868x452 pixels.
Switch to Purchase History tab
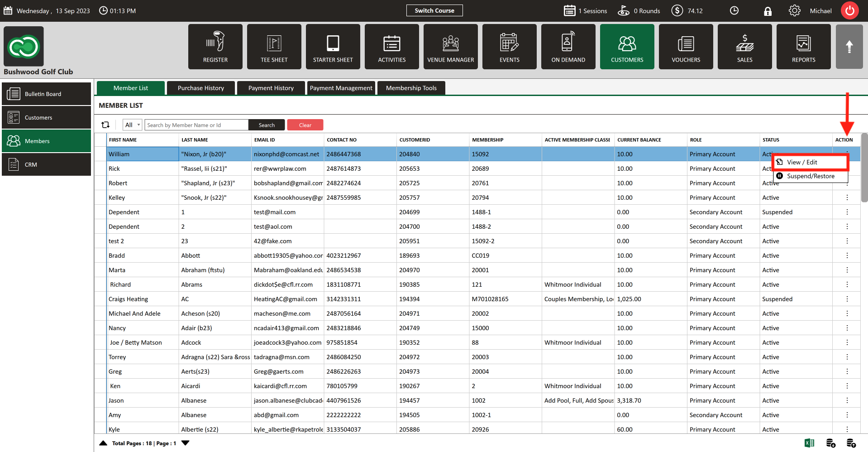pos(200,88)
